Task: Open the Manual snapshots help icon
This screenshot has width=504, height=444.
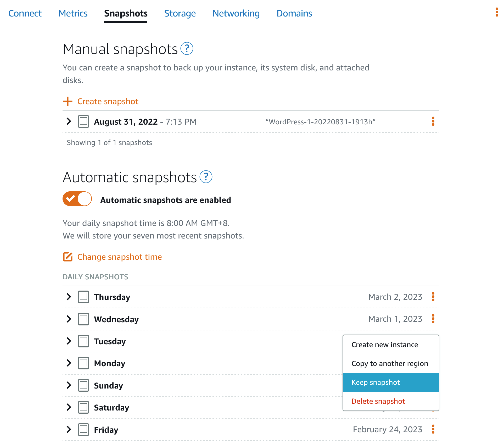Action: pyautogui.click(x=187, y=49)
